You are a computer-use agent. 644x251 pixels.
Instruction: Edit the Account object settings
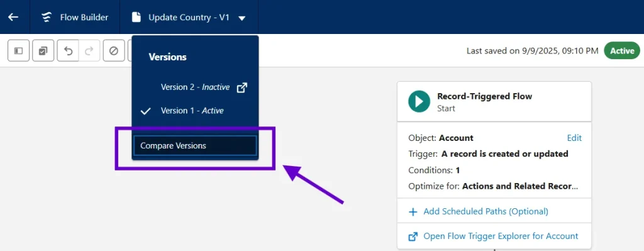pyautogui.click(x=574, y=138)
